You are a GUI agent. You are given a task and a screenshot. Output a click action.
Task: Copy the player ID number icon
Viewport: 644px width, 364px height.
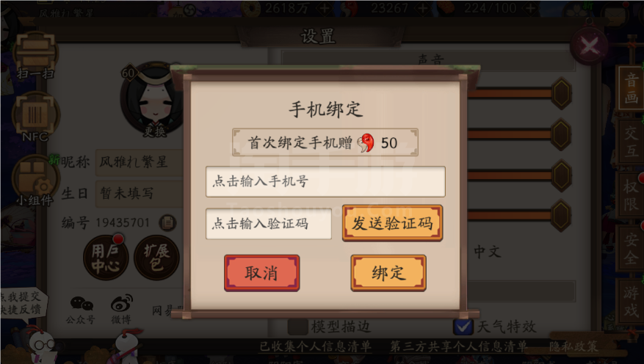[x=167, y=222]
